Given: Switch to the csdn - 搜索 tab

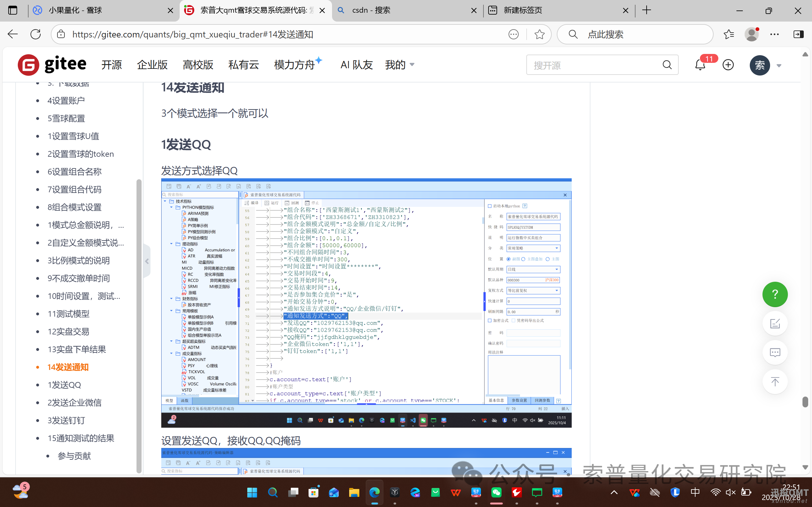Looking at the screenshot, I should point(371,10).
